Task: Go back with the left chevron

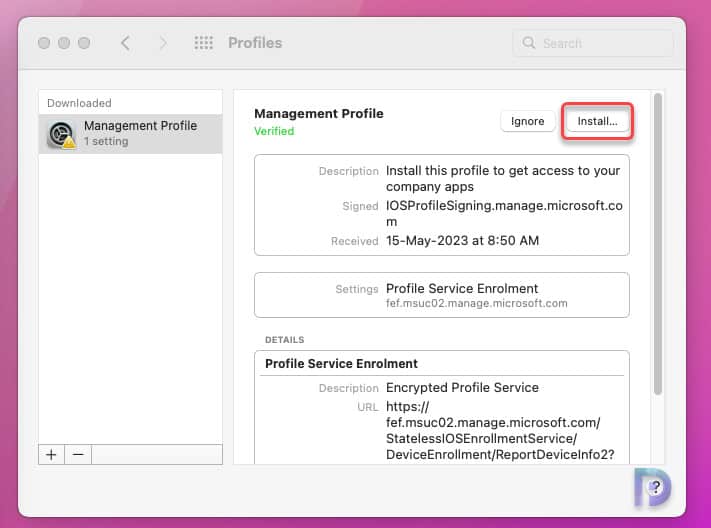Action: pyautogui.click(x=126, y=43)
